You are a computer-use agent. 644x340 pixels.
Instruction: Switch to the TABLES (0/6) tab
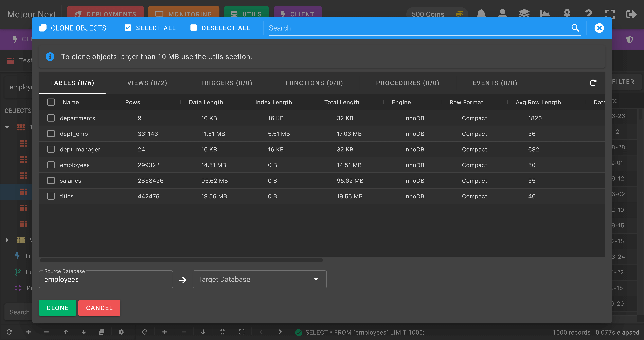click(x=72, y=83)
